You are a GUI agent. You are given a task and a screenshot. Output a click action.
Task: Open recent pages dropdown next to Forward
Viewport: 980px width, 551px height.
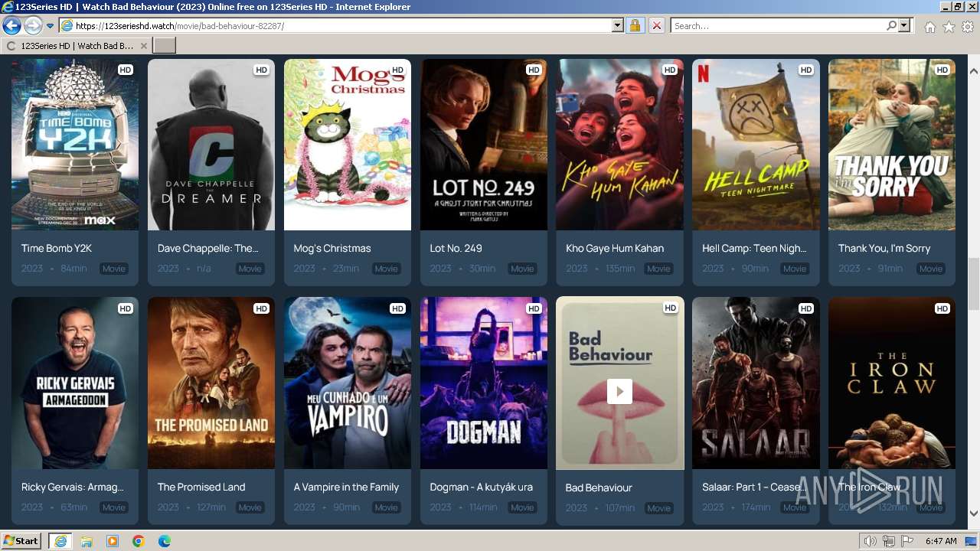(50, 26)
